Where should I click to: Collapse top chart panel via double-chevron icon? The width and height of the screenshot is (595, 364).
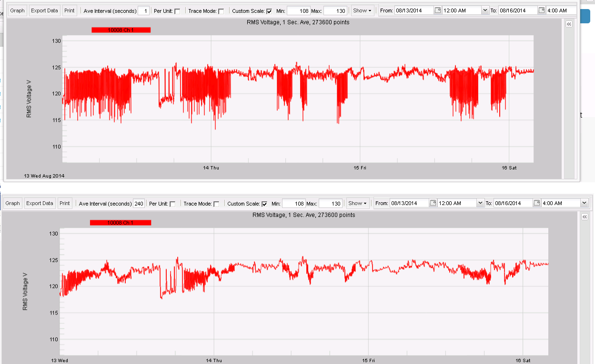pyautogui.click(x=568, y=23)
